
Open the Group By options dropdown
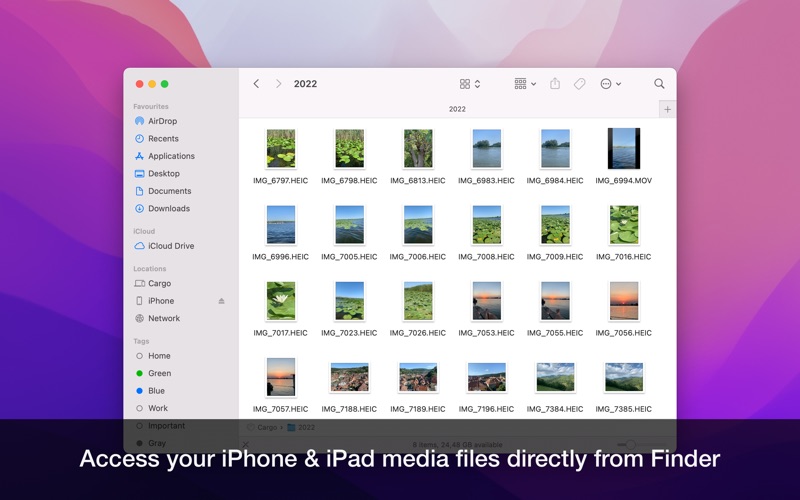pyautogui.click(x=525, y=84)
